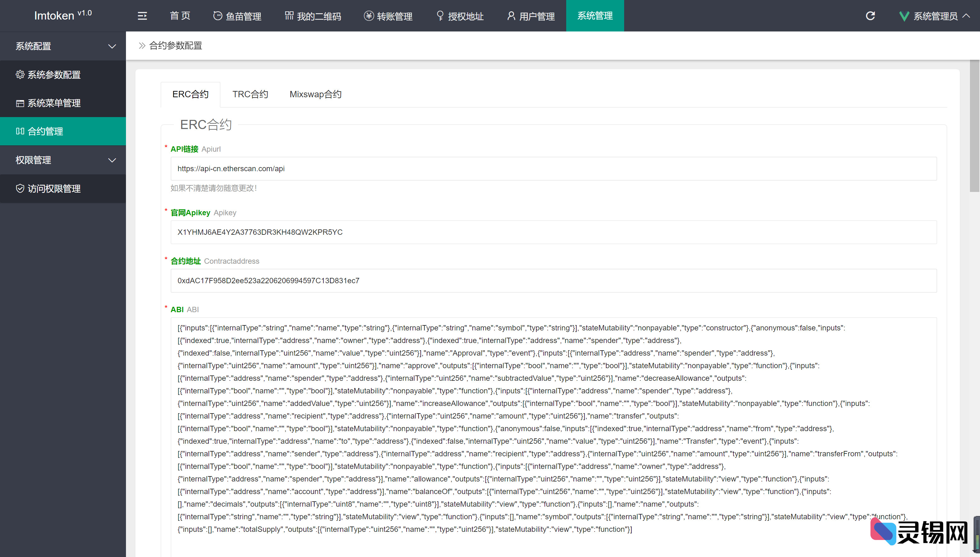Open 用户管理 person icon menu
Image resolution: width=980 pixels, height=557 pixels.
pyautogui.click(x=531, y=16)
